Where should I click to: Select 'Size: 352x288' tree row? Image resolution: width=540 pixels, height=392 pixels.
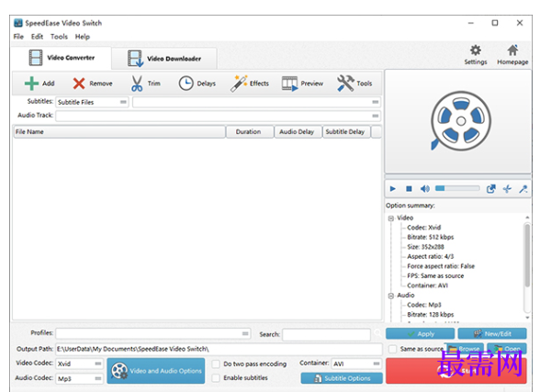pyautogui.click(x=425, y=247)
